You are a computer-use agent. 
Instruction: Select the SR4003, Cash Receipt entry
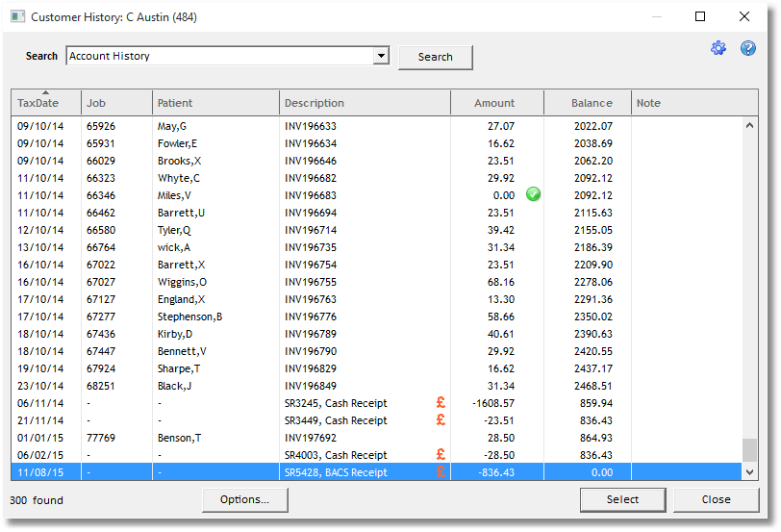[336, 455]
